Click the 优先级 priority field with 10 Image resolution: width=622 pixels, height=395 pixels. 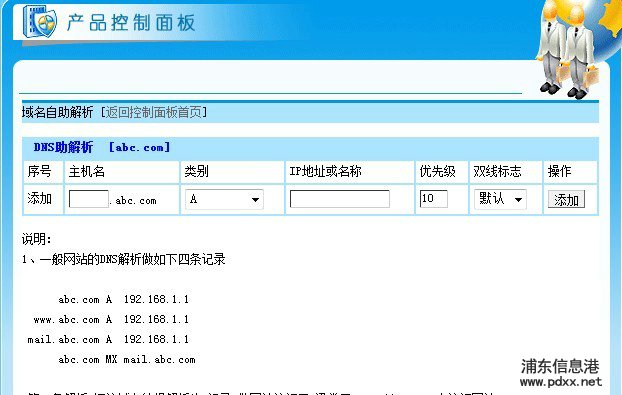click(x=434, y=199)
